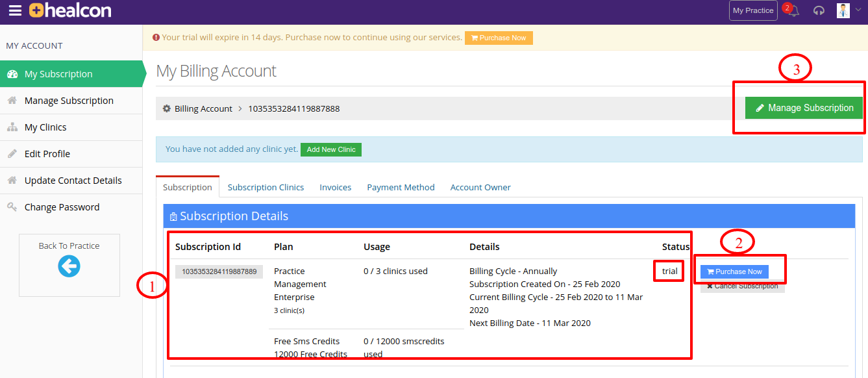The height and width of the screenshot is (378, 868).
Task: Open the My Practice button
Action: click(x=753, y=10)
